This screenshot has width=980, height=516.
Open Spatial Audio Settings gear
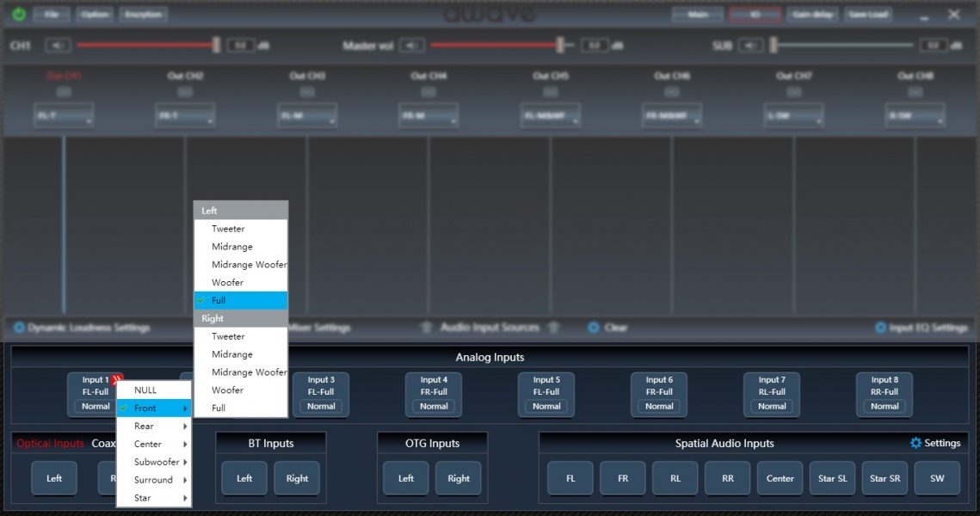(x=915, y=443)
